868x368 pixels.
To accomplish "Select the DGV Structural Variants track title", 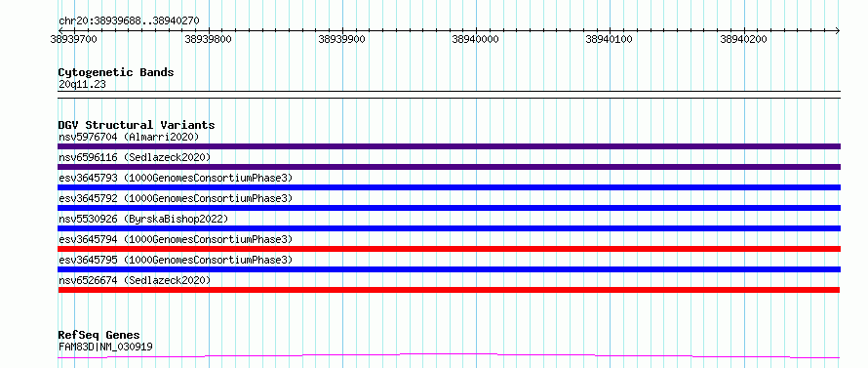I will click(137, 125).
